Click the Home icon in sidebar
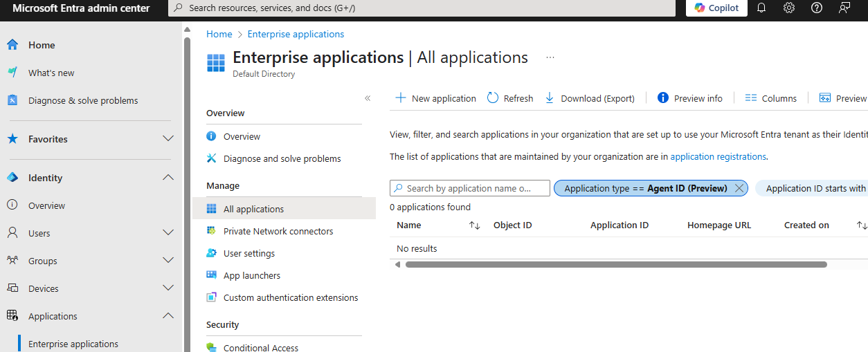Screen dimensions: 868x352 (x=12, y=45)
